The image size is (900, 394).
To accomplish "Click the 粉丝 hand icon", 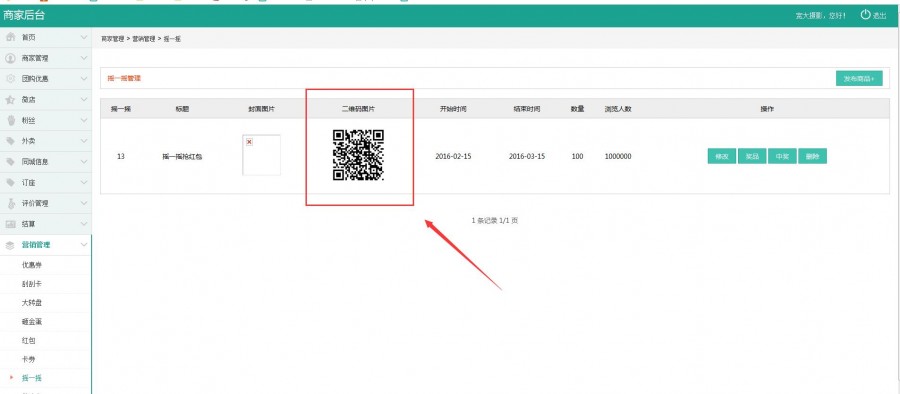I will [10, 120].
